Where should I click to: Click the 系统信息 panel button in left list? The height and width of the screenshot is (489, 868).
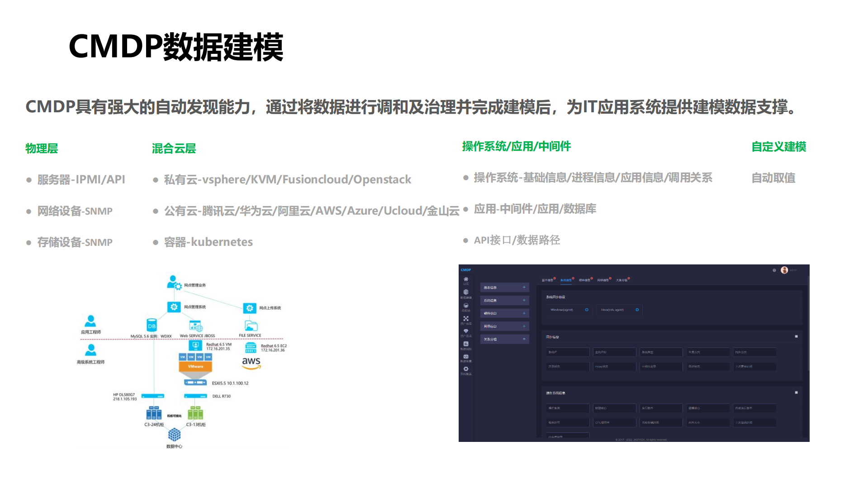pos(504,300)
